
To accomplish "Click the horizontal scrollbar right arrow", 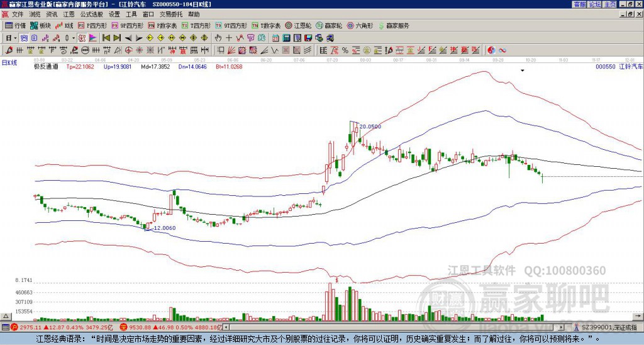I will pyautogui.click(x=562, y=327).
